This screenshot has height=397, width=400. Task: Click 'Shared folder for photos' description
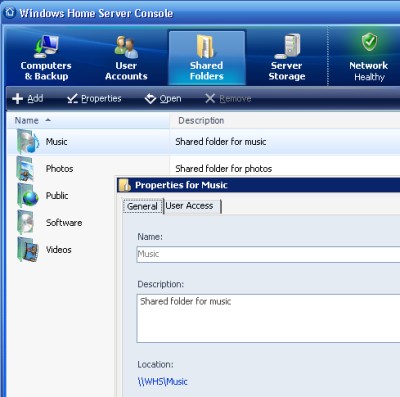pyautogui.click(x=224, y=169)
